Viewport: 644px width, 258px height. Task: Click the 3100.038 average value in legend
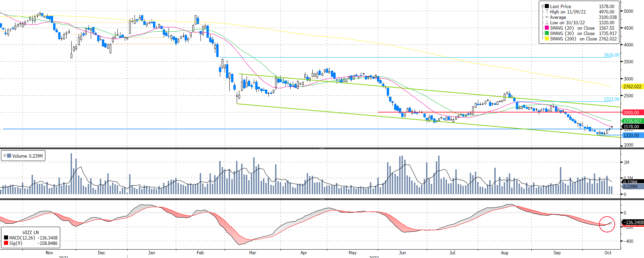point(608,17)
